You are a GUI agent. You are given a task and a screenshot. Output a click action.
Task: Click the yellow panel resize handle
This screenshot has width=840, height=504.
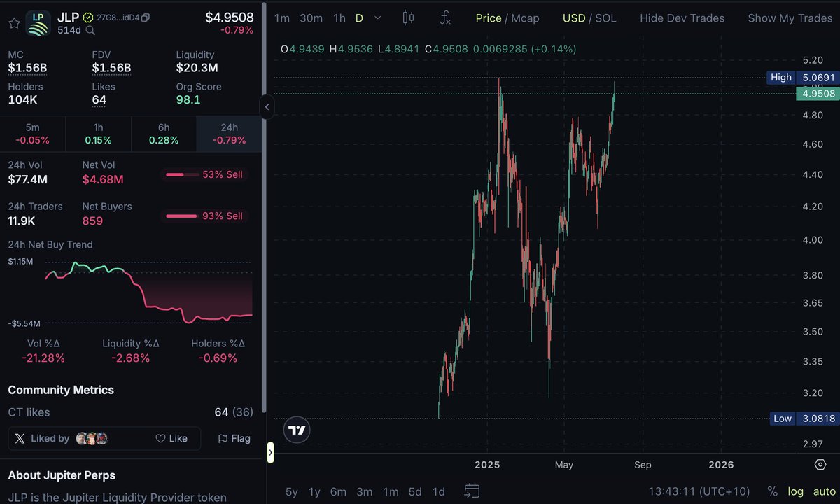coord(270,454)
